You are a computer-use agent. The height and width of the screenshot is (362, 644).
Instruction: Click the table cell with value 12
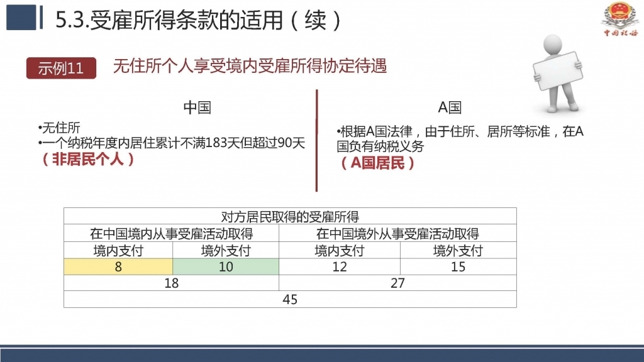click(340, 266)
